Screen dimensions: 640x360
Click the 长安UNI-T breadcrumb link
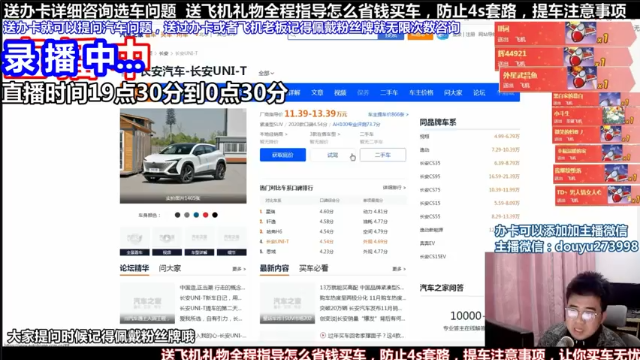[x=187, y=53]
